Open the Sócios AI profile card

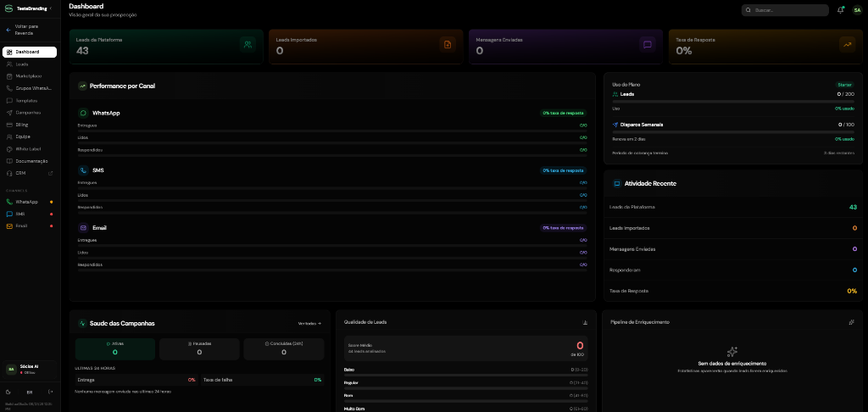click(30, 370)
